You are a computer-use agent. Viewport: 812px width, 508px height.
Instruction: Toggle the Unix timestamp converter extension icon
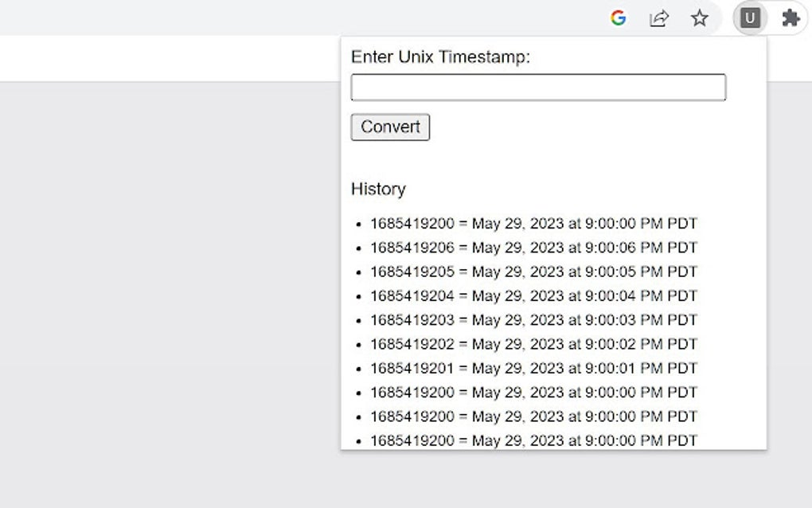tap(750, 18)
